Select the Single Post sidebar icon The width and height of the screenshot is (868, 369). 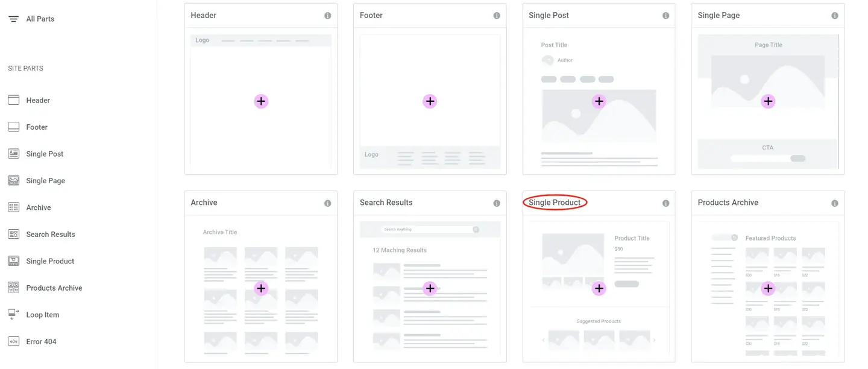pos(13,154)
